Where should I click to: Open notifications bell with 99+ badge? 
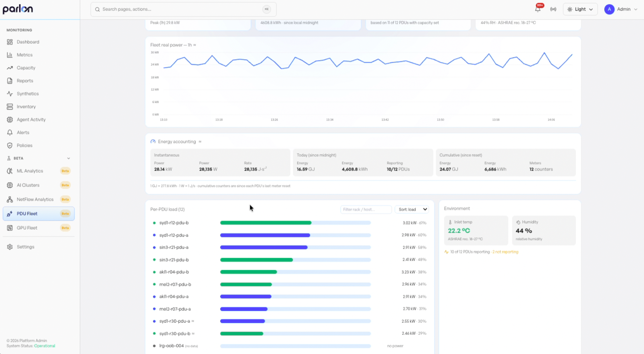coord(538,9)
